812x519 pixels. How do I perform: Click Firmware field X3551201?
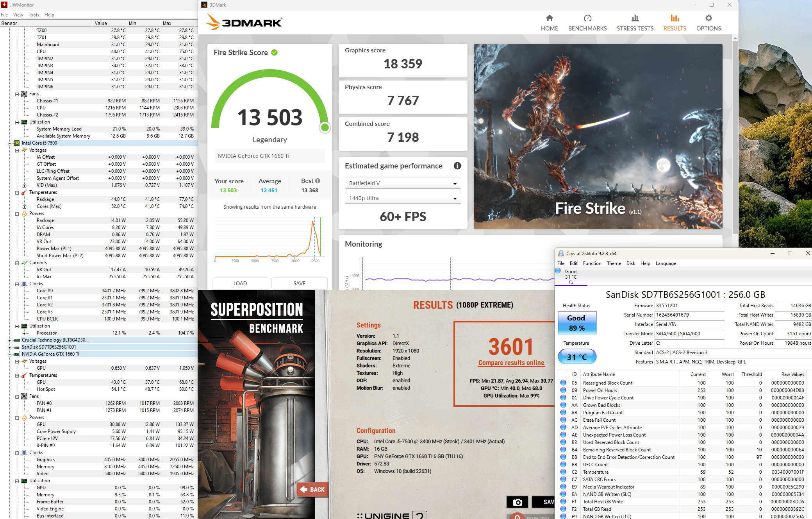coord(689,306)
